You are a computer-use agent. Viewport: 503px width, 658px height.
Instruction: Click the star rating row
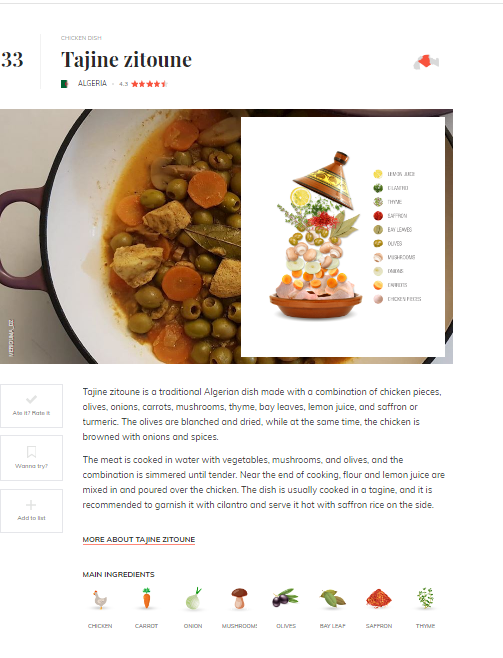click(149, 84)
